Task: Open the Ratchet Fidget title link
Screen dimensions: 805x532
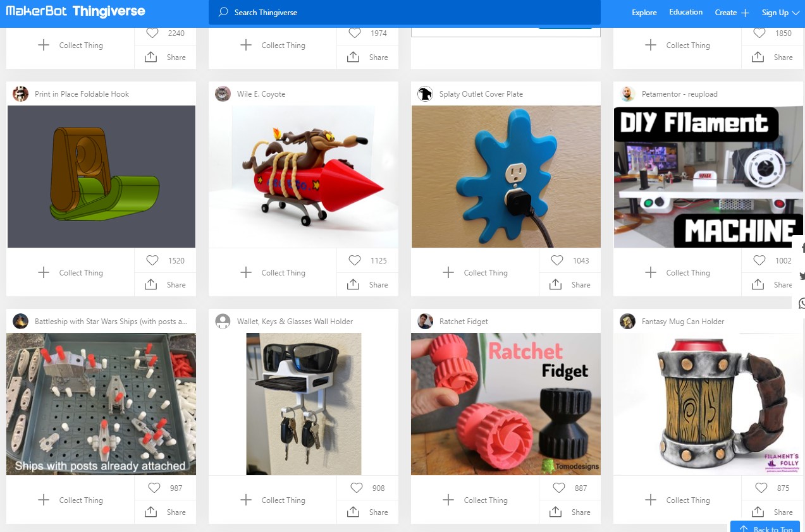Action: tap(464, 322)
